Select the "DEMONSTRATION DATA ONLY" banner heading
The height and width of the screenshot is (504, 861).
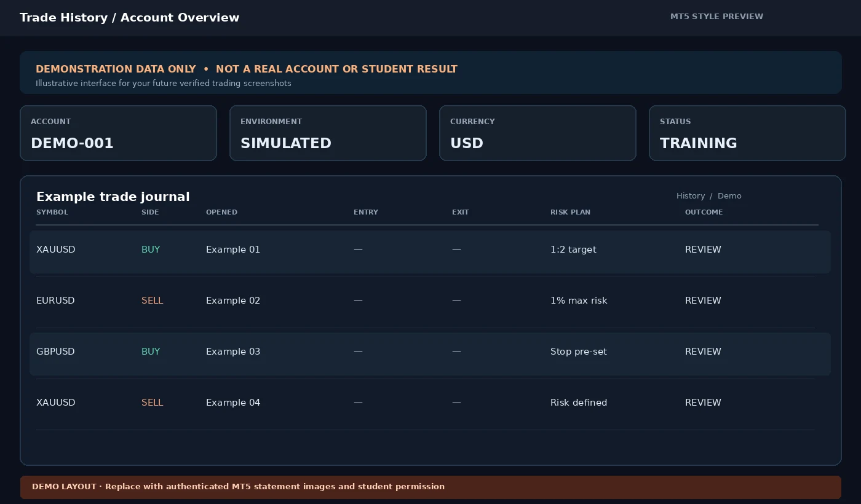pyautogui.click(x=247, y=69)
